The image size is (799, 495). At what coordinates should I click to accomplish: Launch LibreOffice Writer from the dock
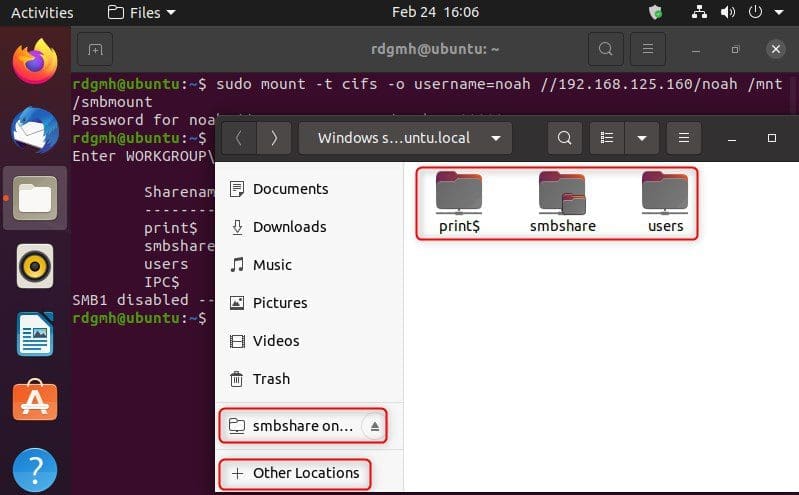click(35, 335)
